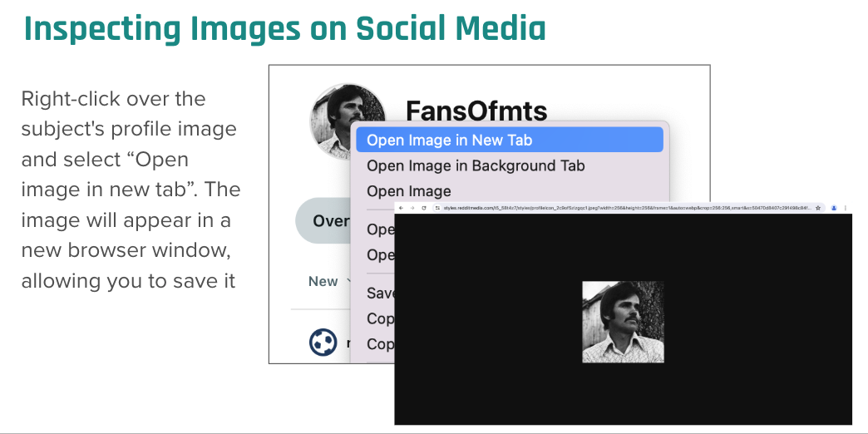Screen dimensions: 868x434
Task: Click the browser back arrow
Action: pos(402,208)
